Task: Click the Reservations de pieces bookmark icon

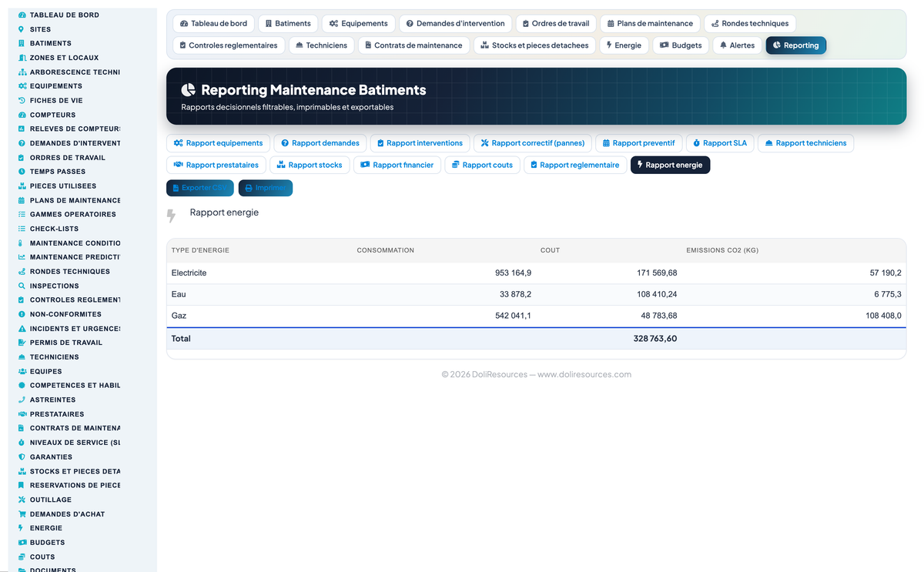Action: click(22, 485)
